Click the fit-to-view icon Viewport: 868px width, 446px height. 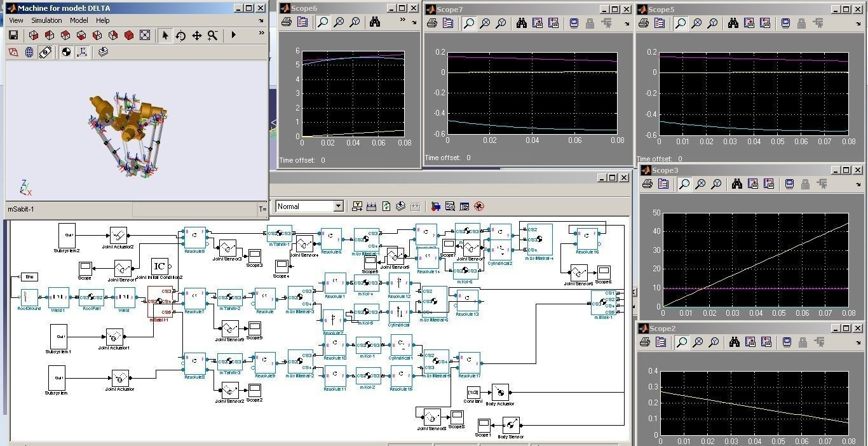point(145,36)
